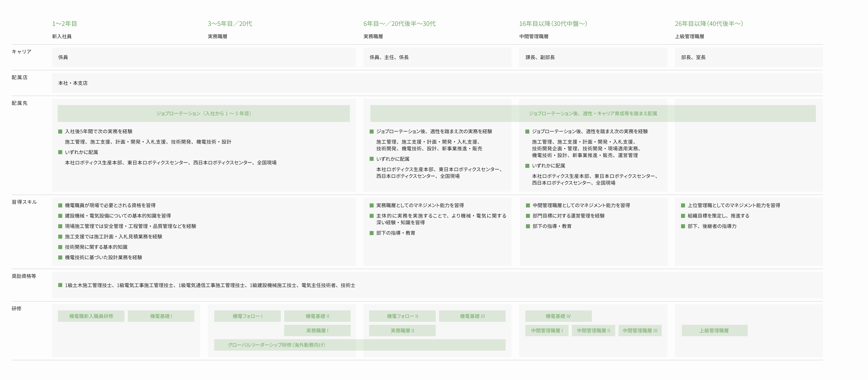868x380 pixels.
Task: Click the 機電基礎 I training box
Action: coord(161,316)
